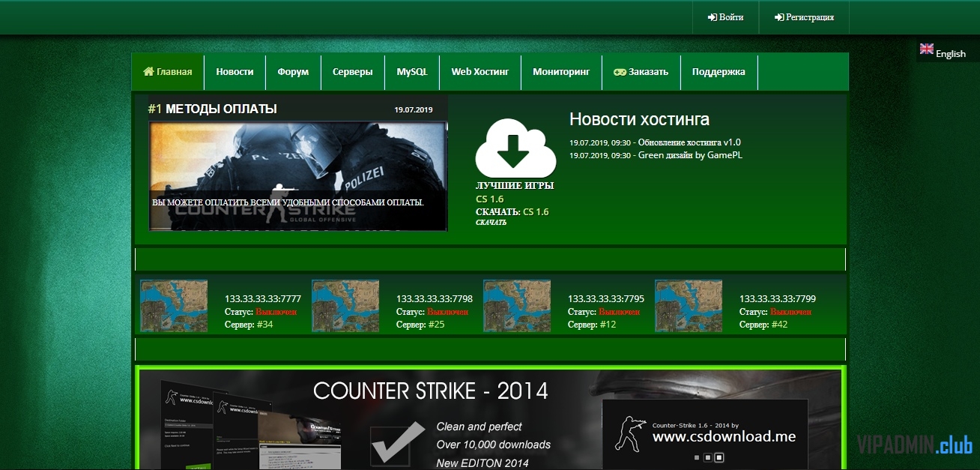Click the ЛУЧШИЕ ИГРЫ label

[515, 186]
